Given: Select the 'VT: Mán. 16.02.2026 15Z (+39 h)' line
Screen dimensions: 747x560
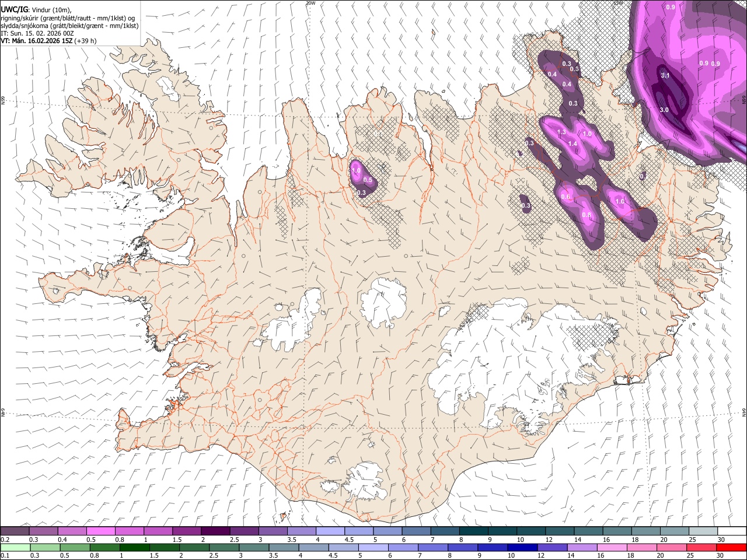Looking at the screenshot, I should tap(49, 41).
